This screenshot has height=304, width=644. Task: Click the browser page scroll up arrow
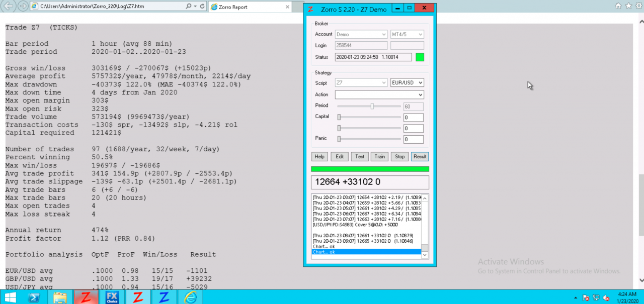point(641,22)
